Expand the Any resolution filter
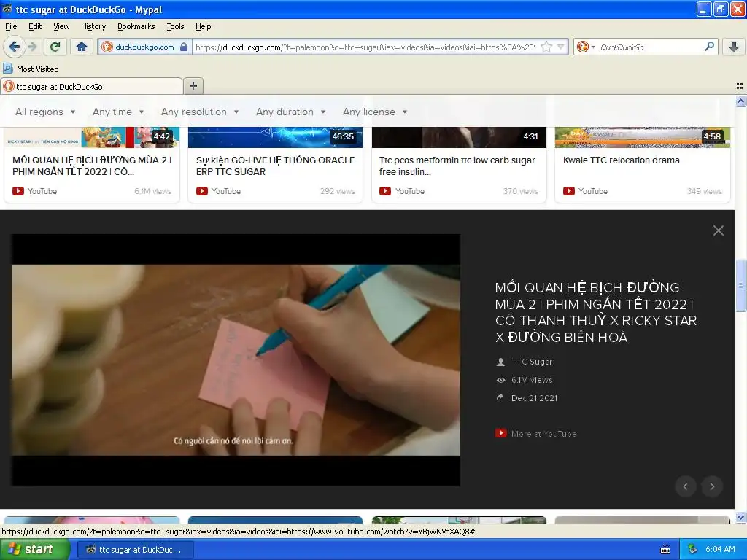Screen dimensions: 747x560 pyautogui.click(x=200, y=112)
